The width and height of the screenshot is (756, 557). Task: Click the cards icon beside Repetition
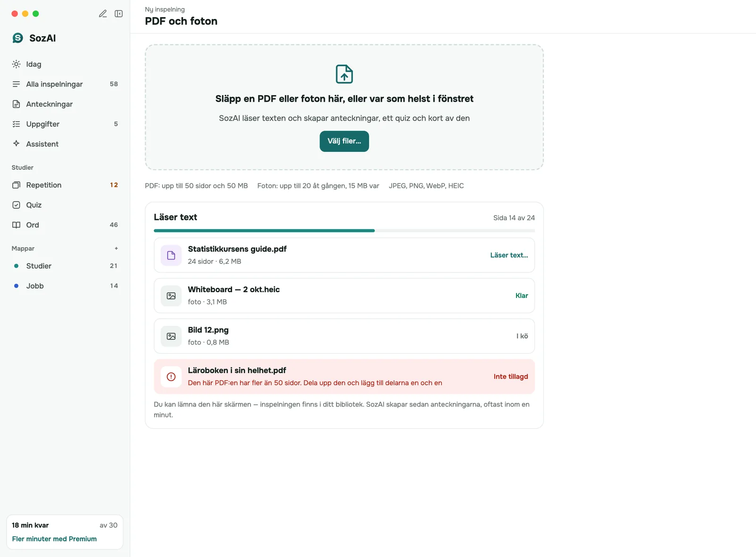pos(16,185)
